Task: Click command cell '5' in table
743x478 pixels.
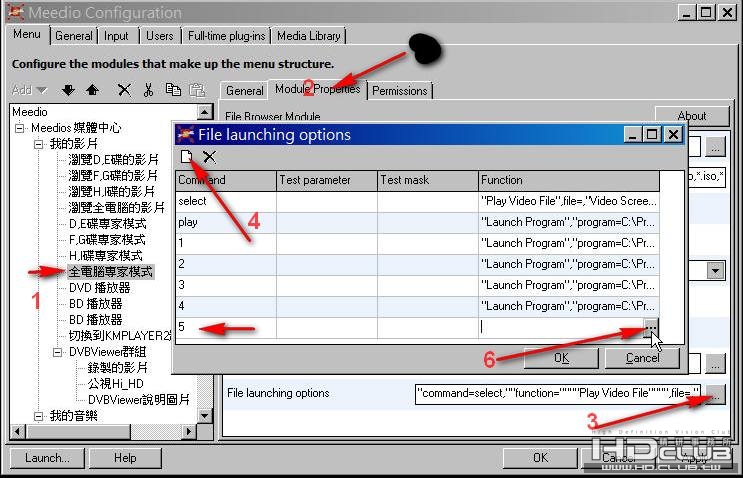Action: click(x=226, y=327)
